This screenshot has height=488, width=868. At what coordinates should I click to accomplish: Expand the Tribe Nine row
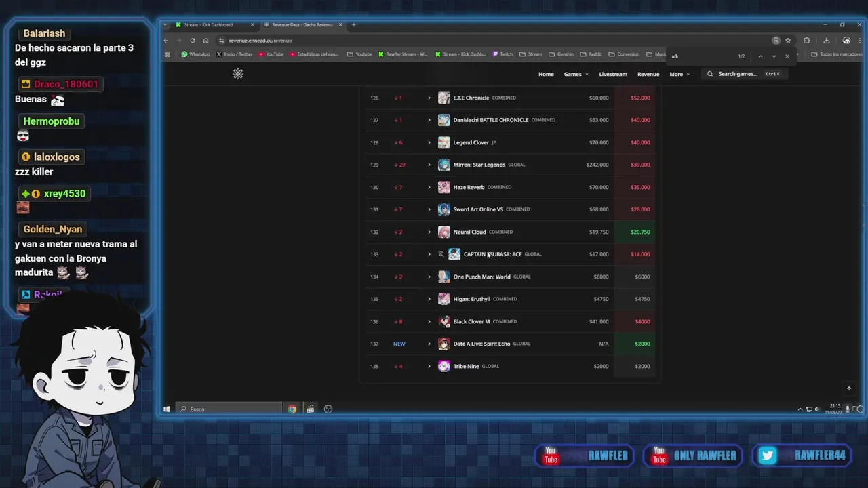point(429,366)
